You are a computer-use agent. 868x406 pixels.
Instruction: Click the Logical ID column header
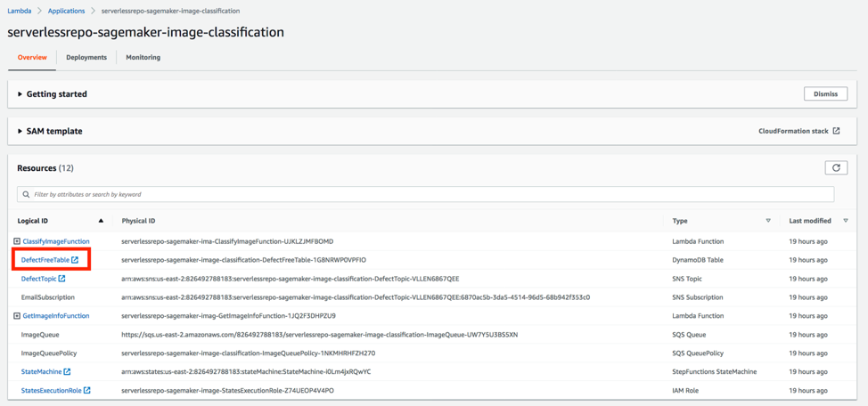coord(33,221)
